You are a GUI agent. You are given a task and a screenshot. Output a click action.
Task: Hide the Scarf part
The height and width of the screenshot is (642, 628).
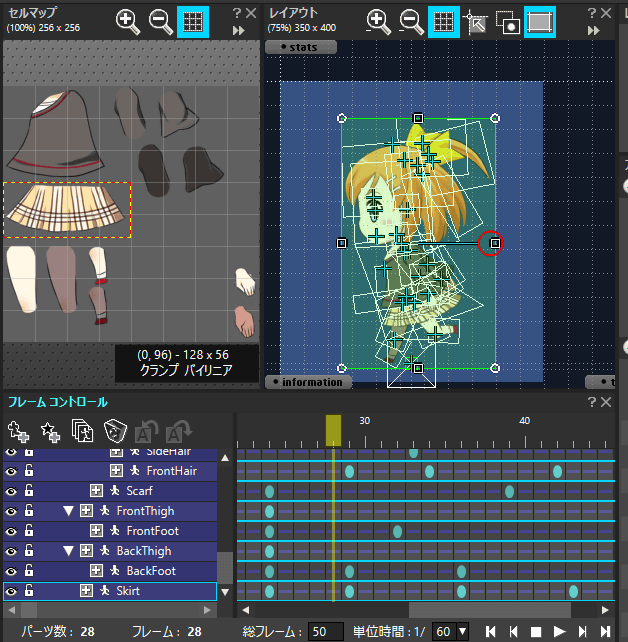[x=11, y=491]
